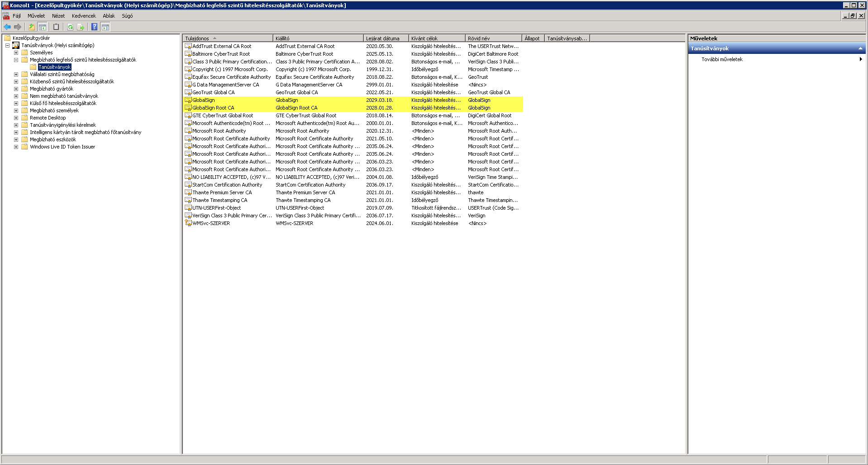Sort by the Rövid név column header
This screenshot has width=868, height=465.
click(494, 38)
